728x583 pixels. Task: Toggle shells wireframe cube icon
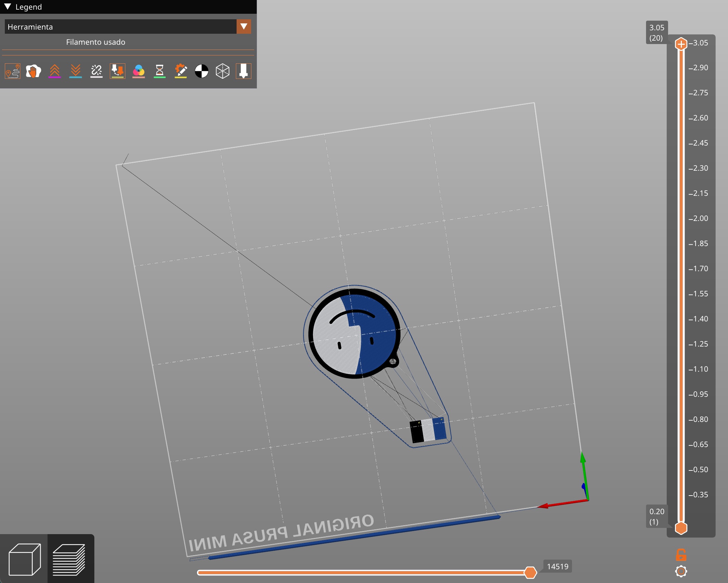[x=222, y=71]
